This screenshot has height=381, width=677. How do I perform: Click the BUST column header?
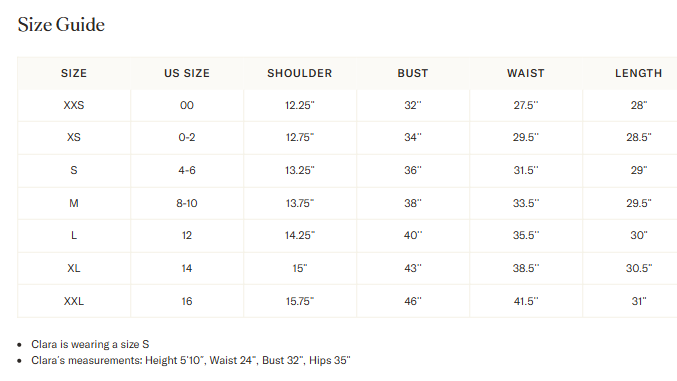[x=413, y=73]
